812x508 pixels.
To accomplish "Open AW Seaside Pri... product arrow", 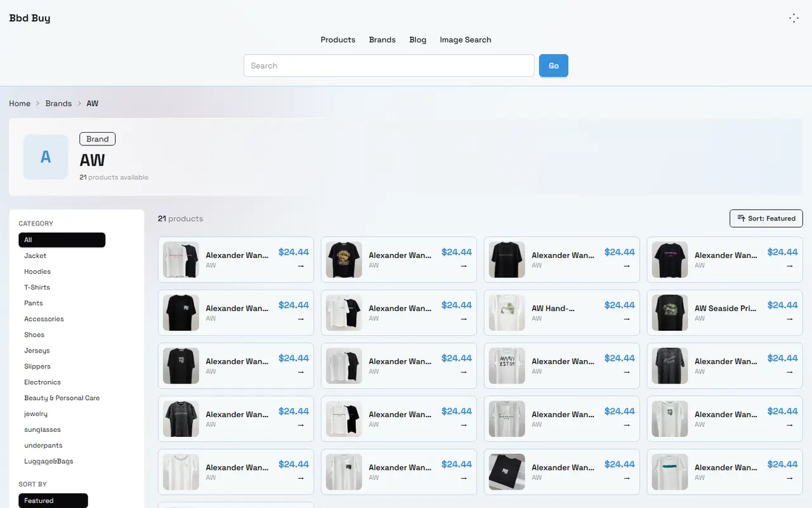I will (790, 319).
